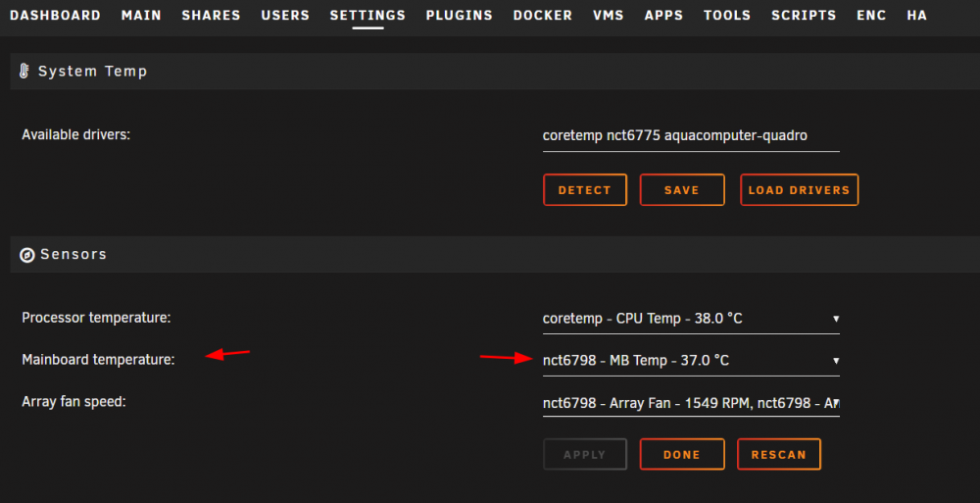This screenshot has height=503, width=980.
Task: Click the Done button
Action: coord(682,455)
